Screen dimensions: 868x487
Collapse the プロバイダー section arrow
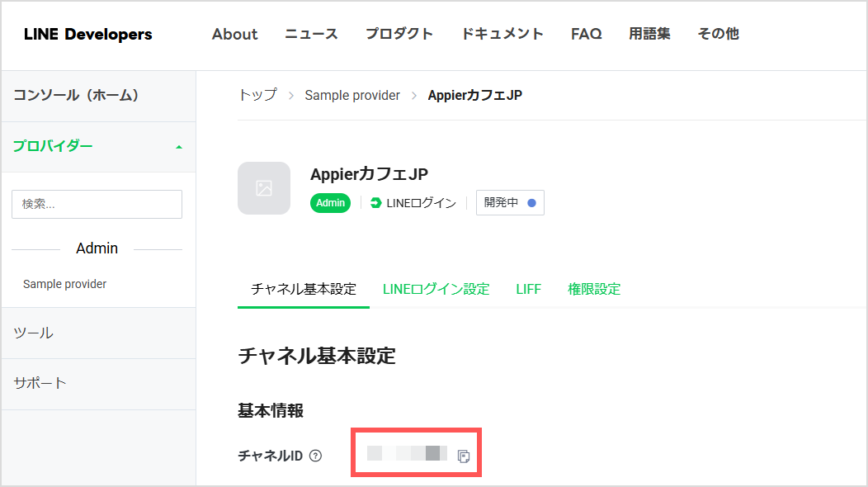pyautogui.click(x=179, y=147)
